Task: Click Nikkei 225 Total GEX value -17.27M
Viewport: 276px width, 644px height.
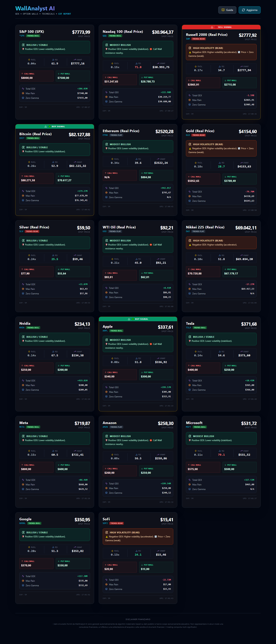Action: tap(250, 284)
